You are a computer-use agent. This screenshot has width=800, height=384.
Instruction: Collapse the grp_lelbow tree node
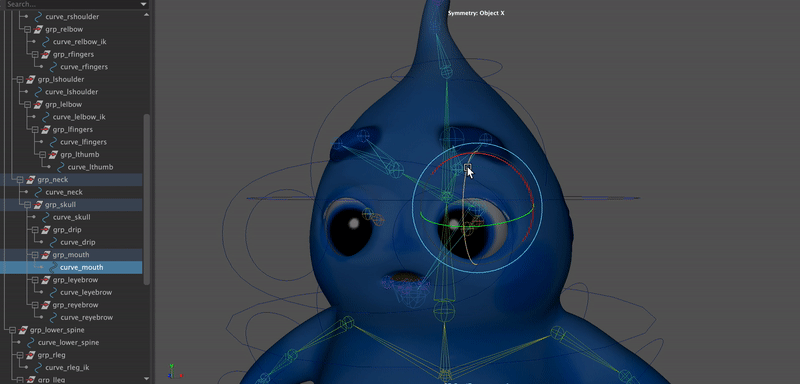tap(28, 105)
